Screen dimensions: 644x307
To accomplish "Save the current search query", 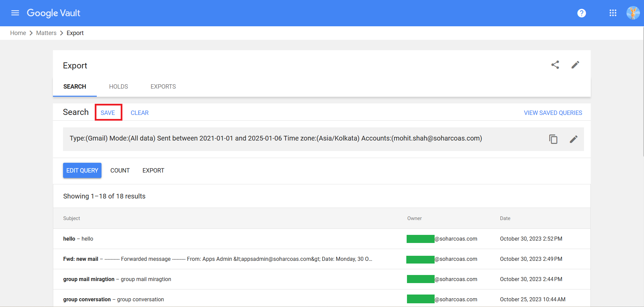I will 108,113.
